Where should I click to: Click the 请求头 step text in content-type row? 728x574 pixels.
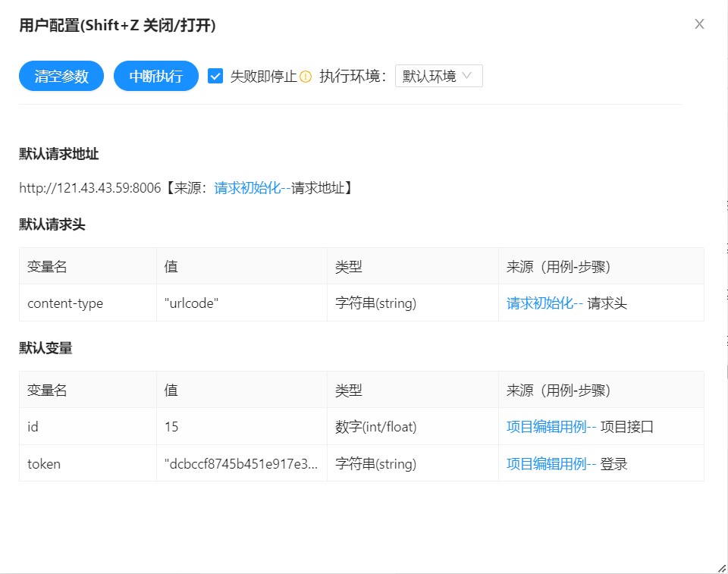607,303
